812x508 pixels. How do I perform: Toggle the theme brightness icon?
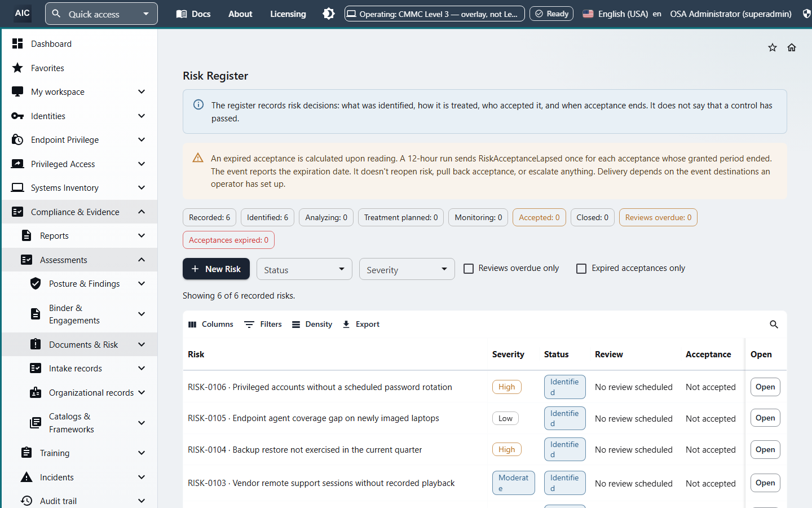click(x=329, y=14)
